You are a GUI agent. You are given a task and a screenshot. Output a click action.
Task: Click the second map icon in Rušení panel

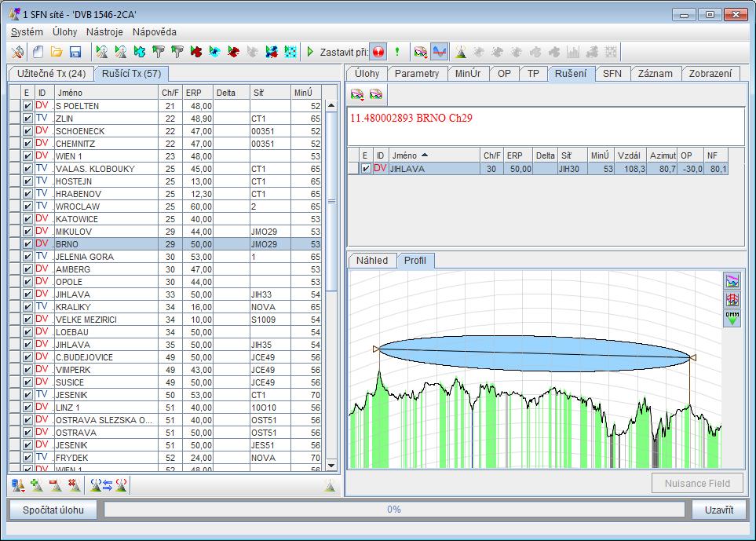pyautogui.click(x=376, y=94)
